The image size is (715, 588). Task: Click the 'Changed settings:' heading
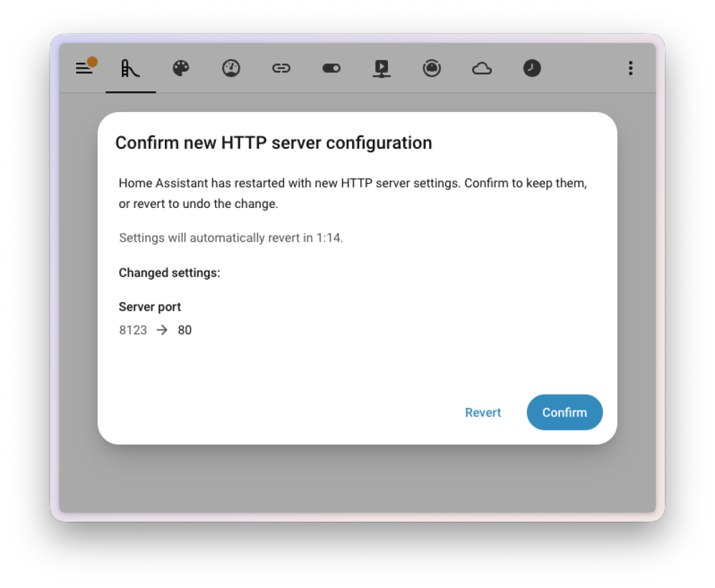coord(169,273)
